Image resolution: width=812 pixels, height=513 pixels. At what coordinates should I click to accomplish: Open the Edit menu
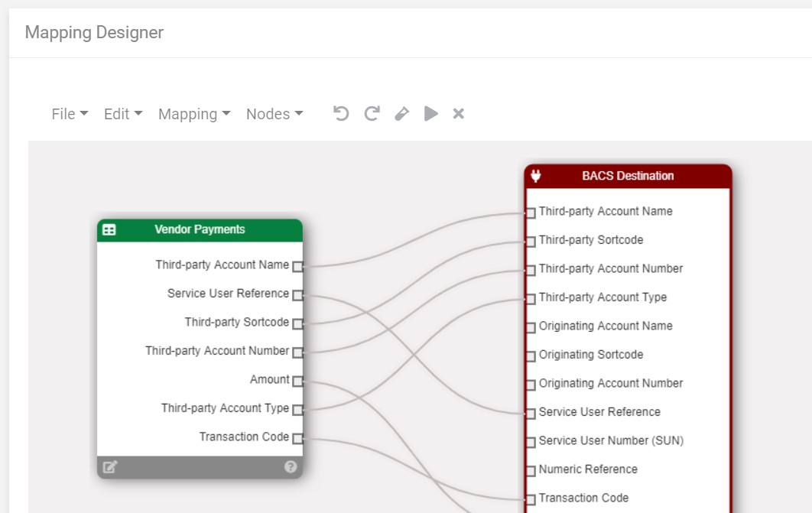point(123,114)
